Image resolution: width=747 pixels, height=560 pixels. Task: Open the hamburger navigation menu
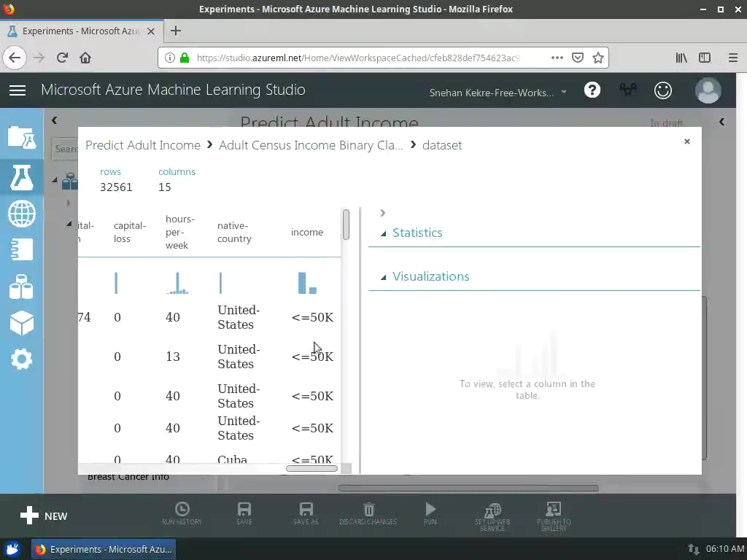click(x=18, y=90)
